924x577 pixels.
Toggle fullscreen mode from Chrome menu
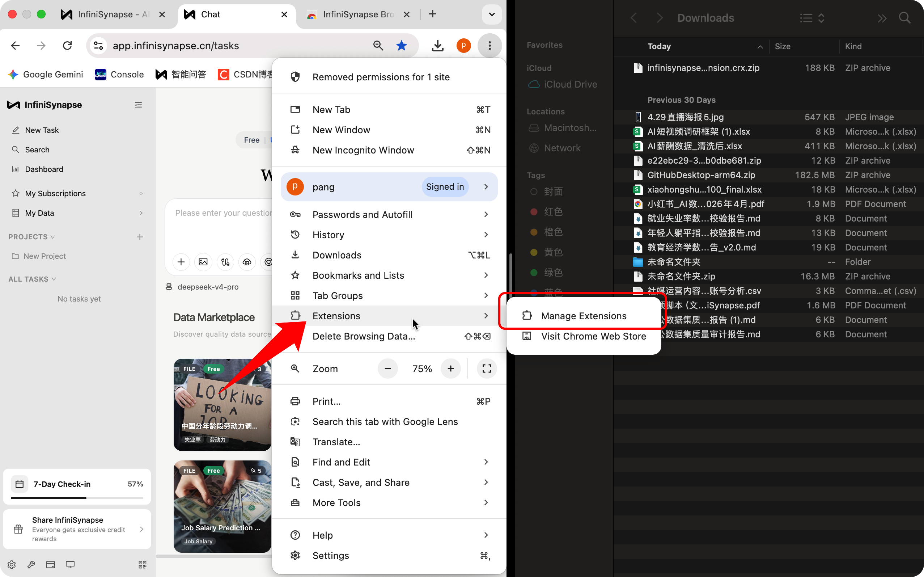(x=487, y=368)
